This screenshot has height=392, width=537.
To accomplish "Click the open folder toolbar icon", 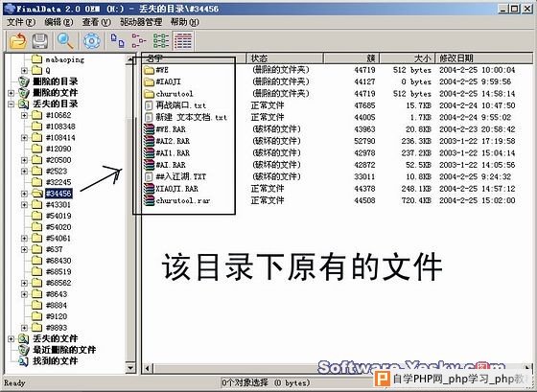I will [x=18, y=40].
